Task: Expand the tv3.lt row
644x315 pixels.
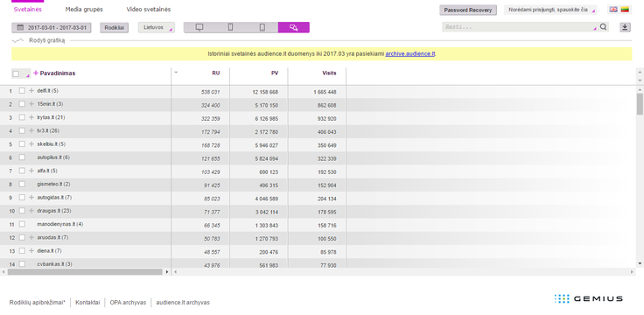Action: coord(31,130)
